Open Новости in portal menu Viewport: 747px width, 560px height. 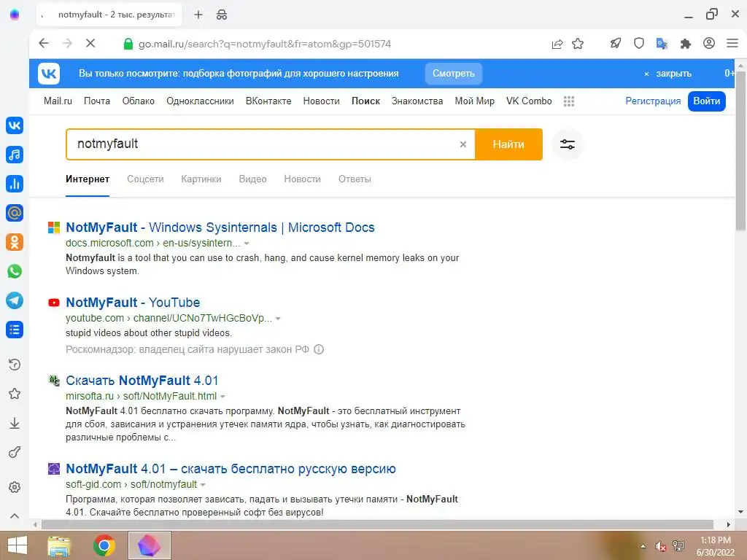(x=321, y=101)
